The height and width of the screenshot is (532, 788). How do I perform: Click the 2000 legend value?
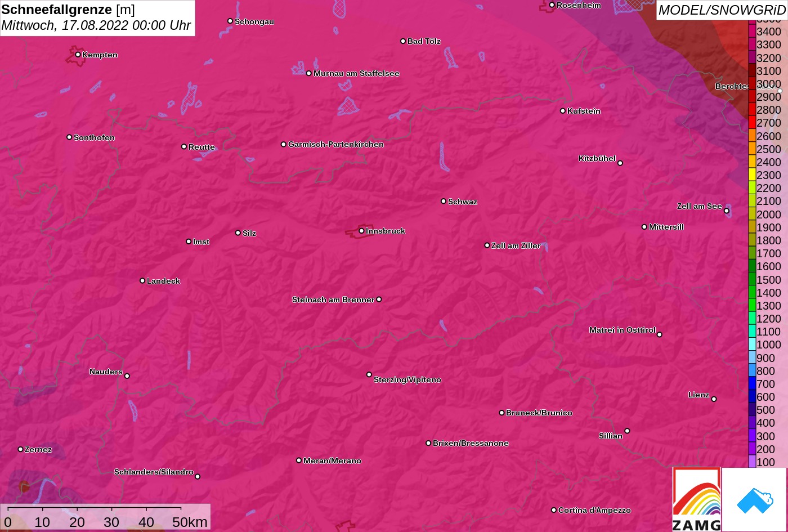point(768,214)
